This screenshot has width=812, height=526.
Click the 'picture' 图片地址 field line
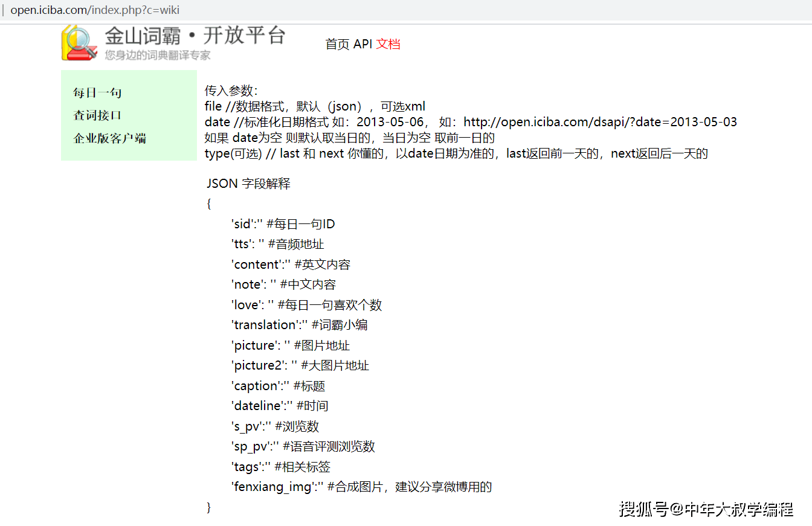click(x=290, y=345)
